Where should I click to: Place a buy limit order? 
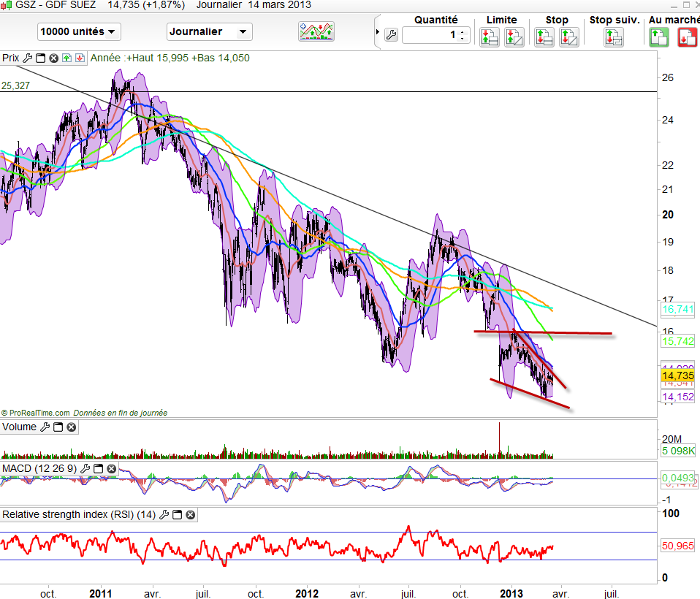point(489,37)
